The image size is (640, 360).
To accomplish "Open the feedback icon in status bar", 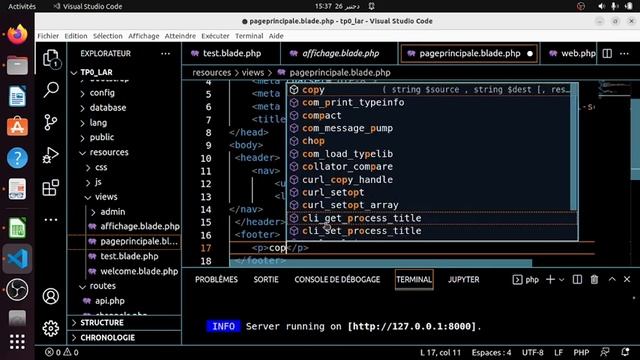I will [x=605, y=352].
